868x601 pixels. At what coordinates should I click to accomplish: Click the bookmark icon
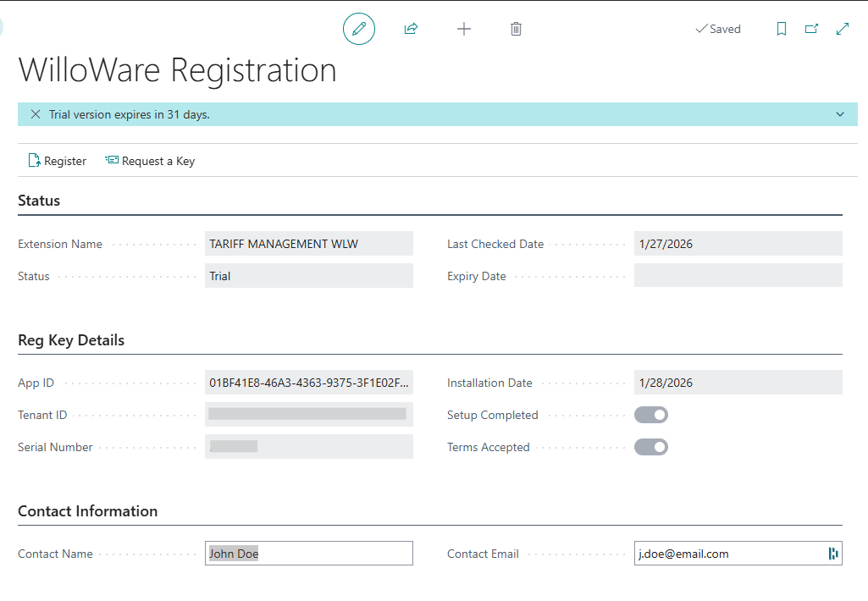click(x=782, y=29)
